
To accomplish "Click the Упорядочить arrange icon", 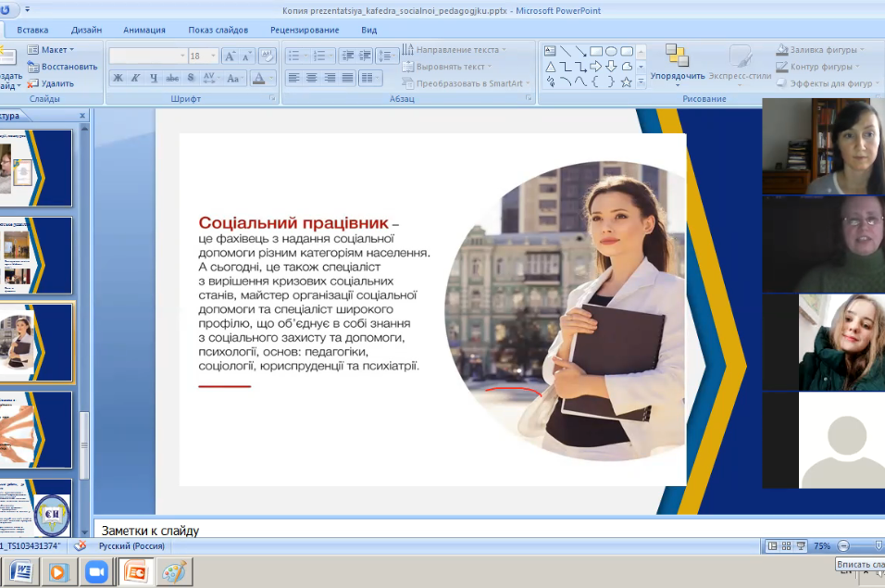I will [677, 56].
